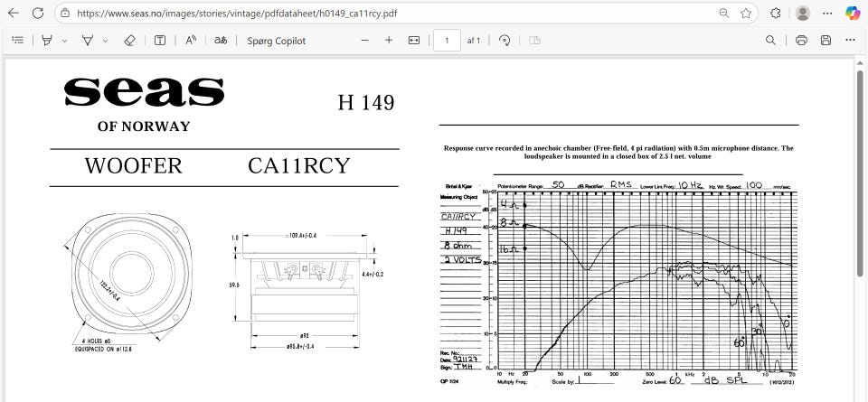Click the ø92 dimension label
Viewport: 868px width, 402px height.
pyautogui.click(x=305, y=334)
